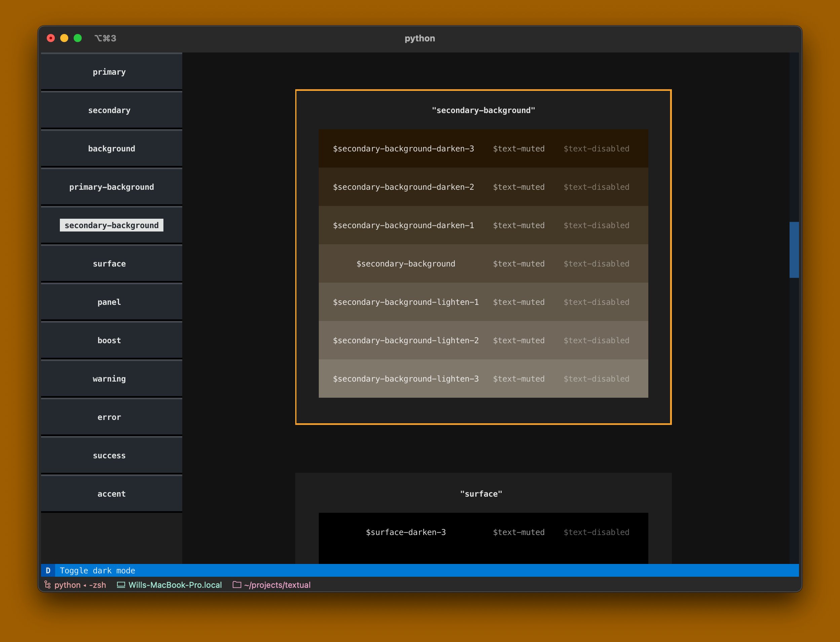Click the "surface" panel title
Image resolution: width=840 pixels, height=642 pixels.
(x=481, y=494)
